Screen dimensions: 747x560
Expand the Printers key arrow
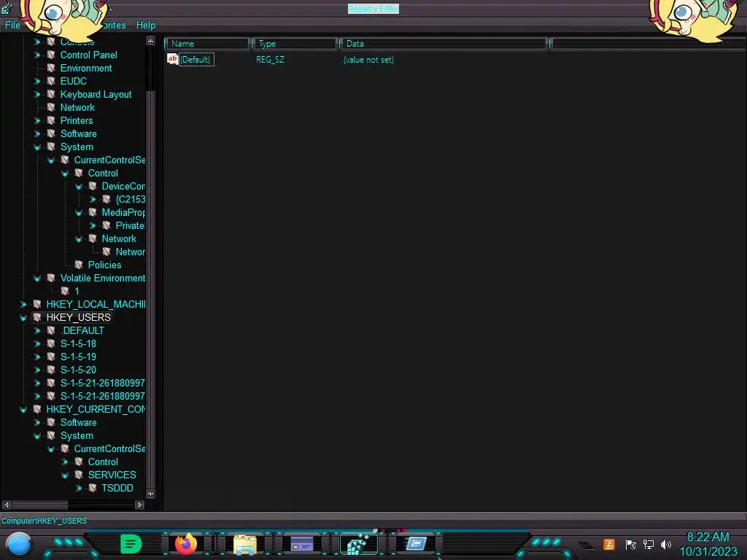(x=37, y=120)
